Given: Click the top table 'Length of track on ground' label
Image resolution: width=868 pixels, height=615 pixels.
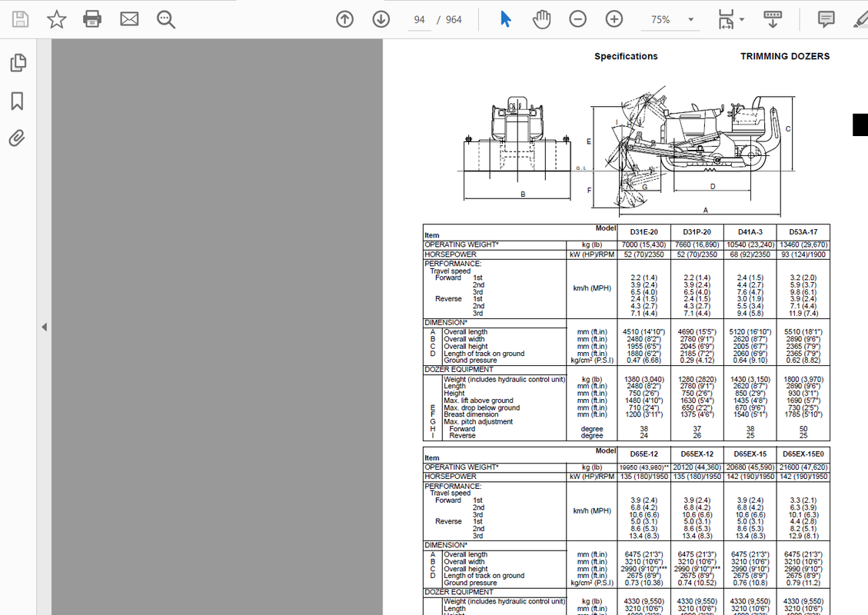Looking at the screenshot, I should (484, 354).
